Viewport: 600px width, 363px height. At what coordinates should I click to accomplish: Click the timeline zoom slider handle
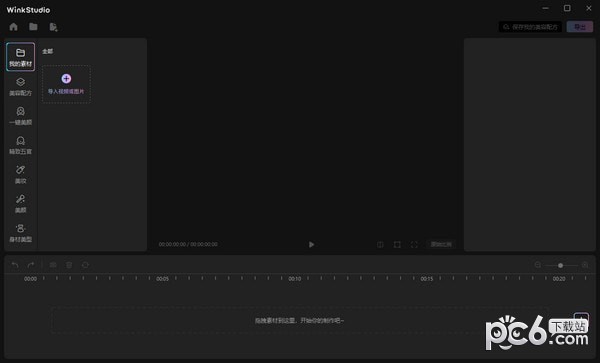click(560, 265)
